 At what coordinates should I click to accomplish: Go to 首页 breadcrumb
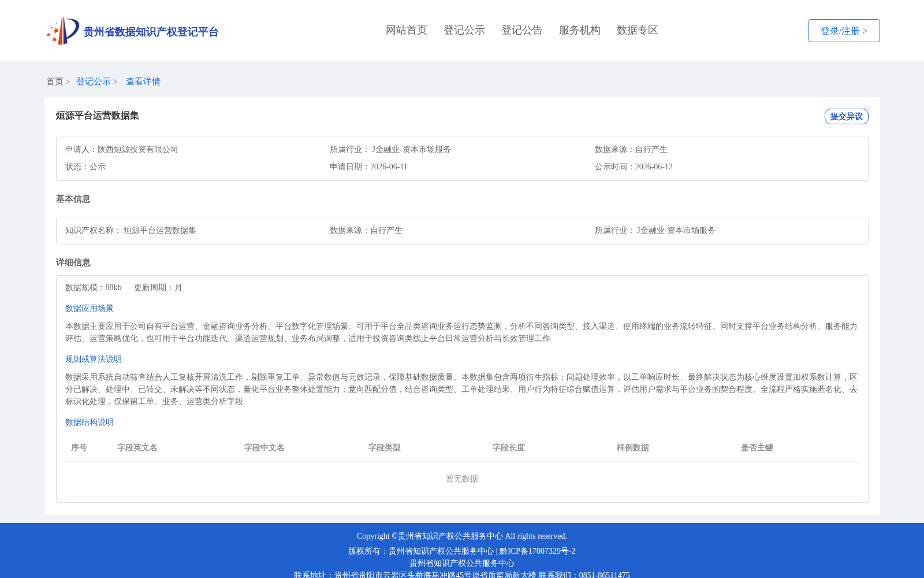tap(55, 81)
